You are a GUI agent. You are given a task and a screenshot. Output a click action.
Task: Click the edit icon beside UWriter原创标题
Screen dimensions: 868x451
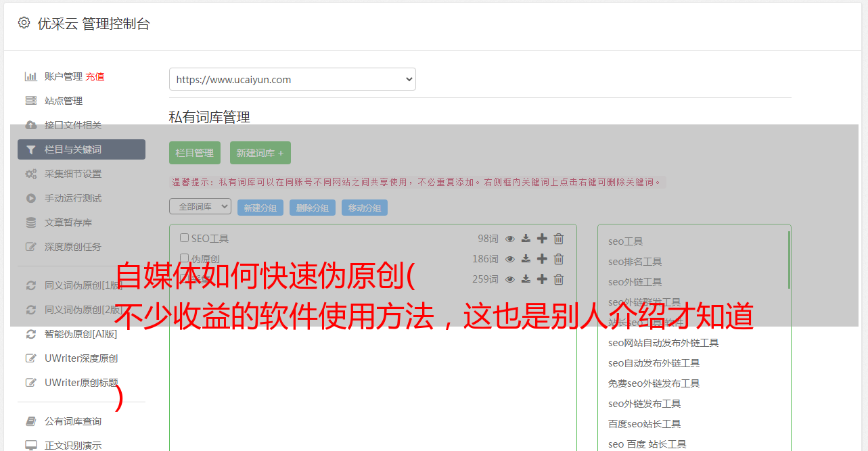[x=31, y=383]
